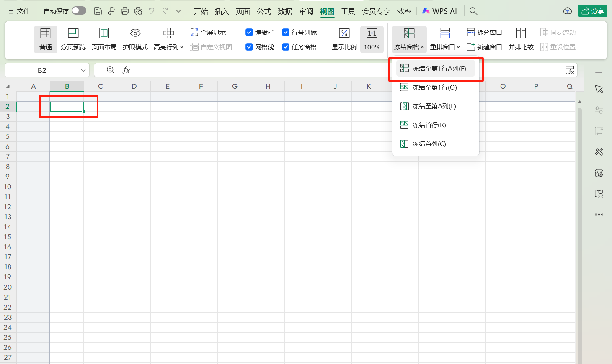Open the settings sliders icon in sidebar
Viewport: 612px width, 364px height.
click(x=599, y=110)
